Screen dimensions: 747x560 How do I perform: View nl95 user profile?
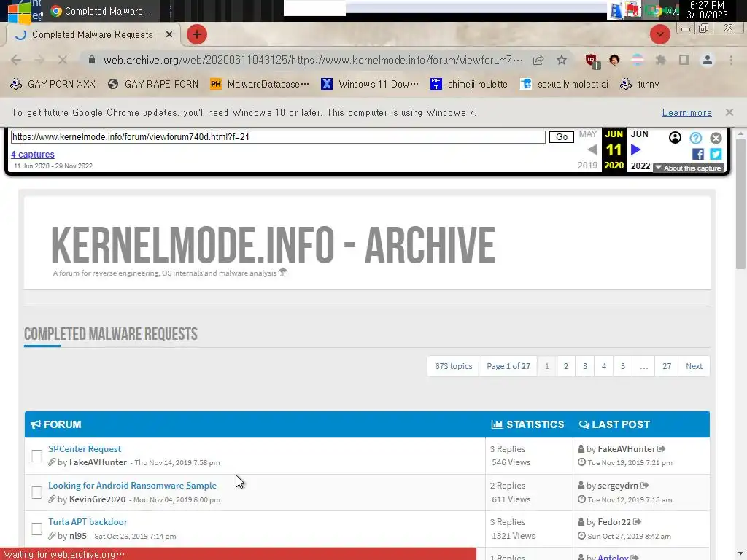point(77,536)
